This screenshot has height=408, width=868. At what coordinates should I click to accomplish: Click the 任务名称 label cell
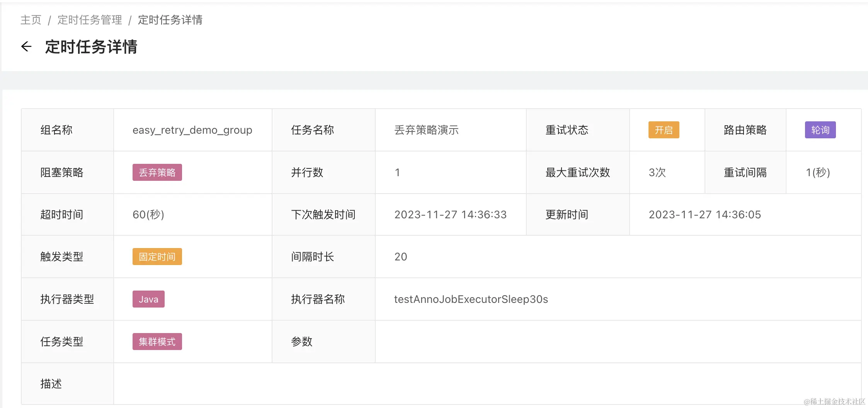(x=323, y=130)
